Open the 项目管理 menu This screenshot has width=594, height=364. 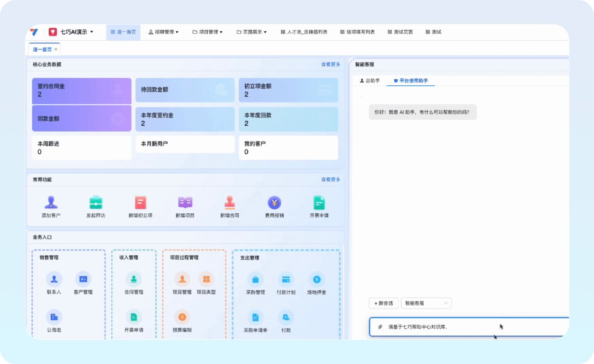[x=208, y=32]
